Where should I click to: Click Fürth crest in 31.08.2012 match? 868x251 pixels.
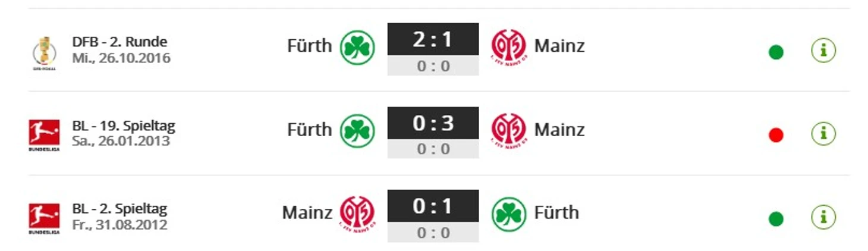pos(509,214)
